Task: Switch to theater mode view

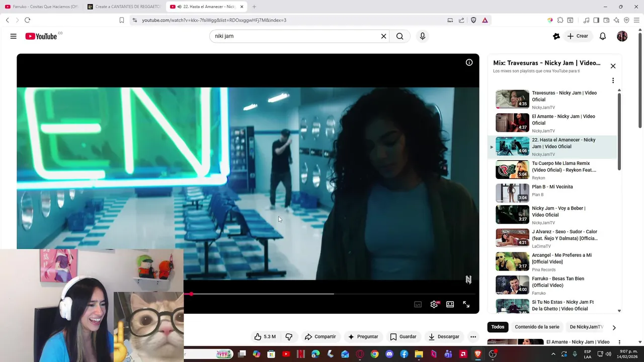Action: coord(450,304)
